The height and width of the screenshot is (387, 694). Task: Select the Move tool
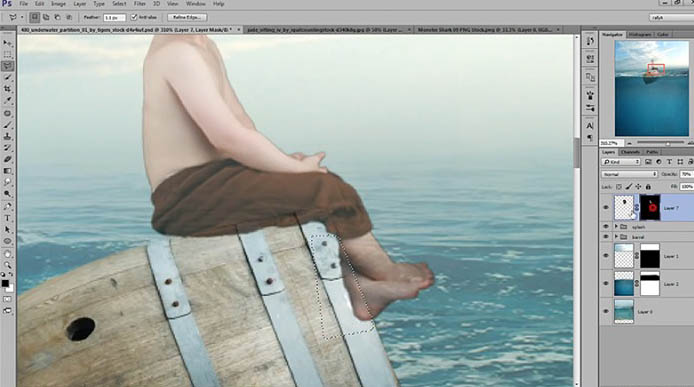tap(8, 43)
